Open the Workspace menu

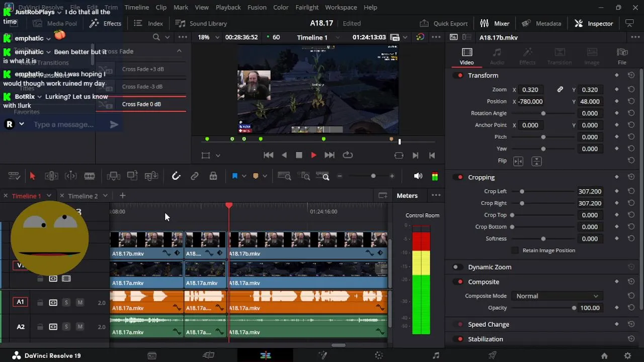pyautogui.click(x=341, y=8)
